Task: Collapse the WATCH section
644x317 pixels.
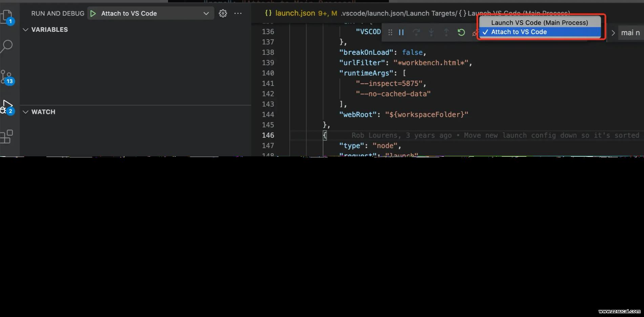Action: pos(25,112)
